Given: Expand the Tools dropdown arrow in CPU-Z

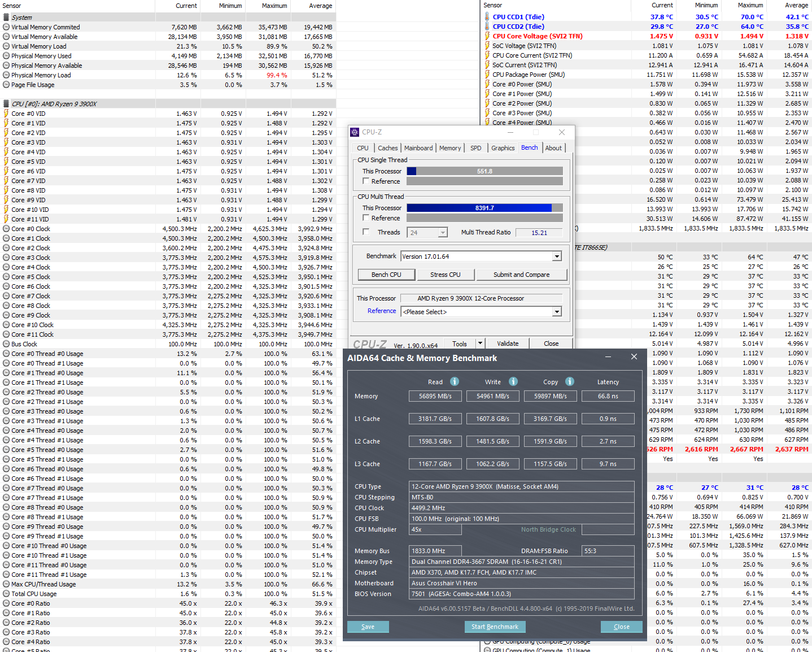Looking at the screenshot, I should click(480, 344).
